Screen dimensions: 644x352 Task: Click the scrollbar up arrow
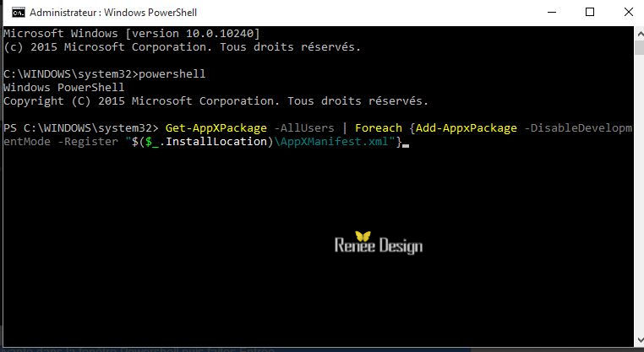[x=640, y=34]
